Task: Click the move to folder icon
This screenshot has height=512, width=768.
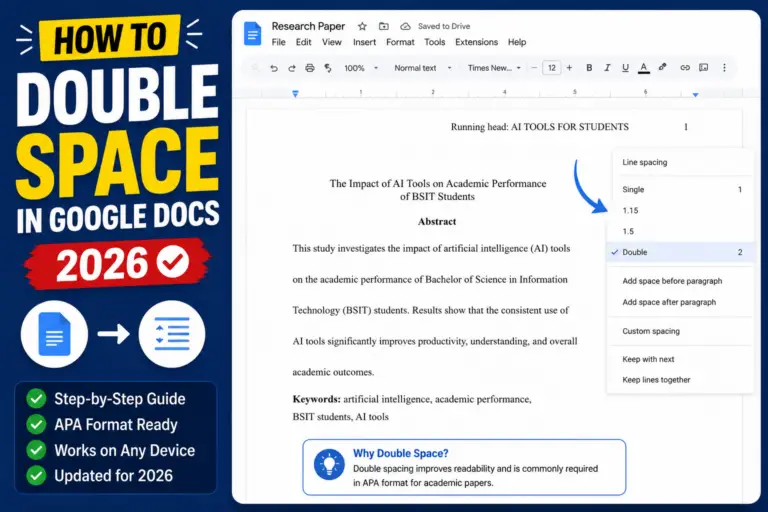Action: tap(384, 26)
